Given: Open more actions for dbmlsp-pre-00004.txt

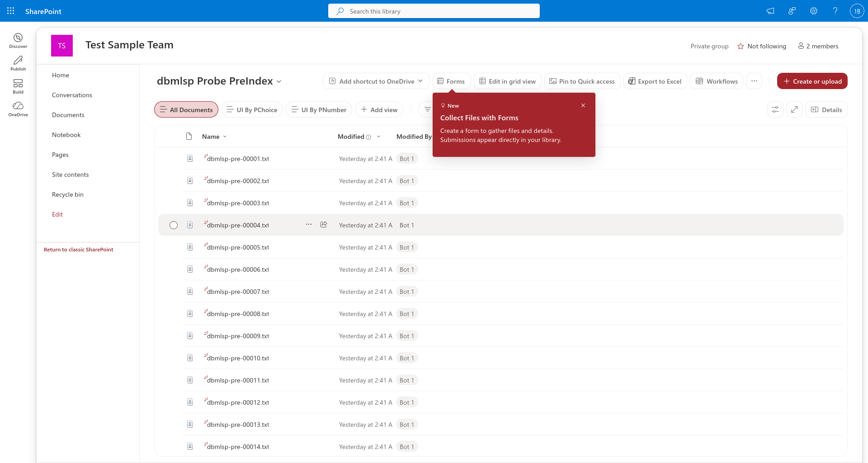Looking at the screenshot, I should [x=309, y=225].
